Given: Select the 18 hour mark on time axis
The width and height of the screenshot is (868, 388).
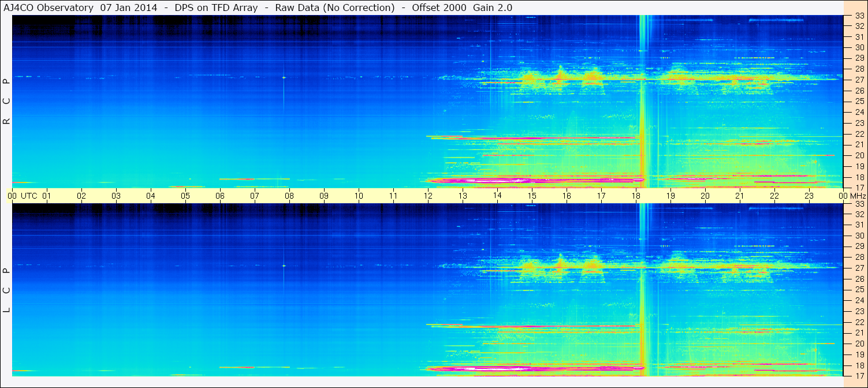Looking at the screenshot, I should click(x=636, y=196).
